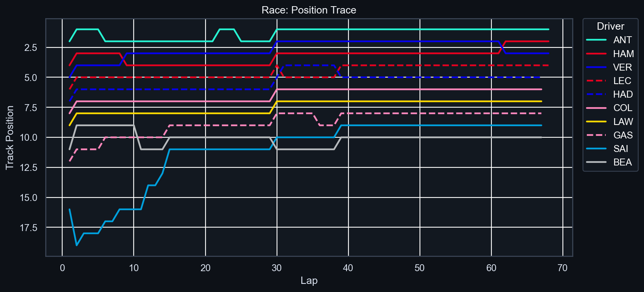This screenshot has height=292, width=644.
Task: Click x-axis tick label 0
Action: pos(62,268)
